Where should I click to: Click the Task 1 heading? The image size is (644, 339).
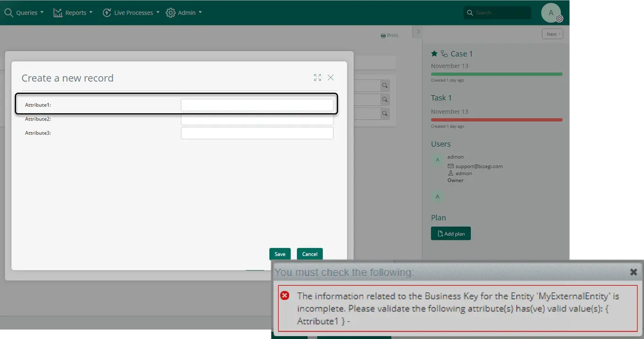pos(441,98)
